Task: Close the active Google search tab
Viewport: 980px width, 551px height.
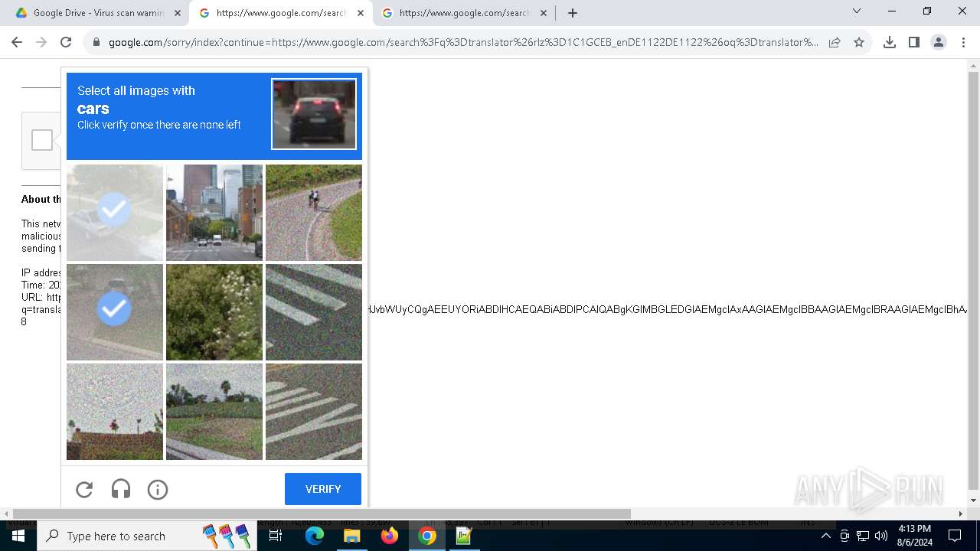Action: (x=361, y=13)
